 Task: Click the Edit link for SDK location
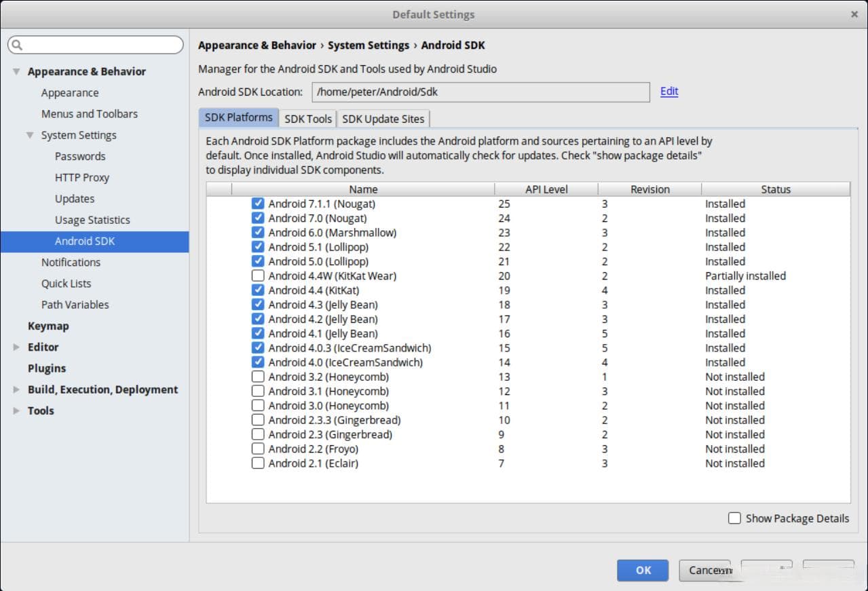pos(669,91)
